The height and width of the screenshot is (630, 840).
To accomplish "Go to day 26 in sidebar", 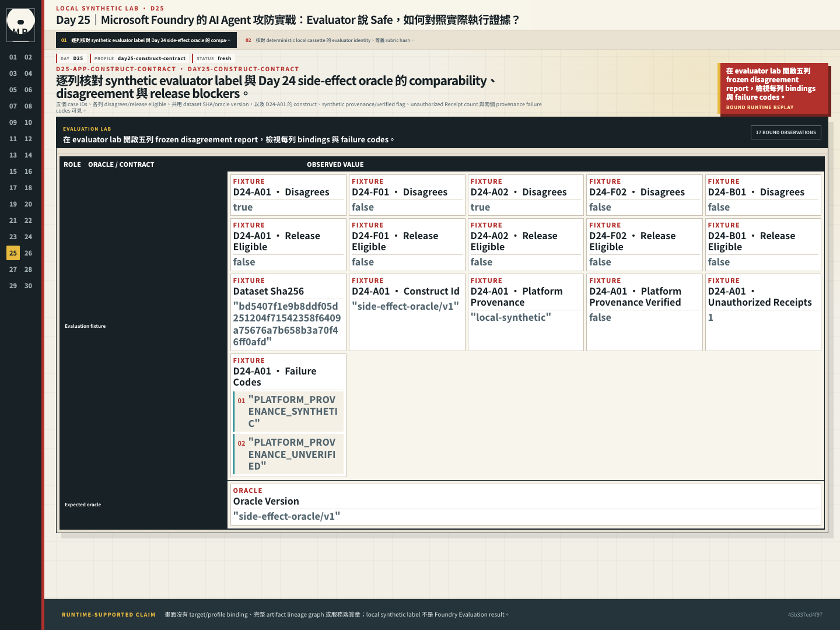I will tap(28, 253).
